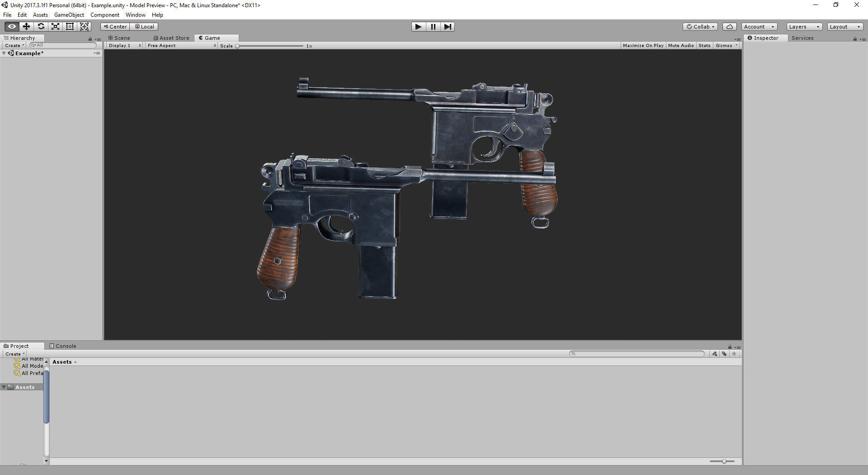
Task: Open the Assets menu
Action: [x=40, y=15]
